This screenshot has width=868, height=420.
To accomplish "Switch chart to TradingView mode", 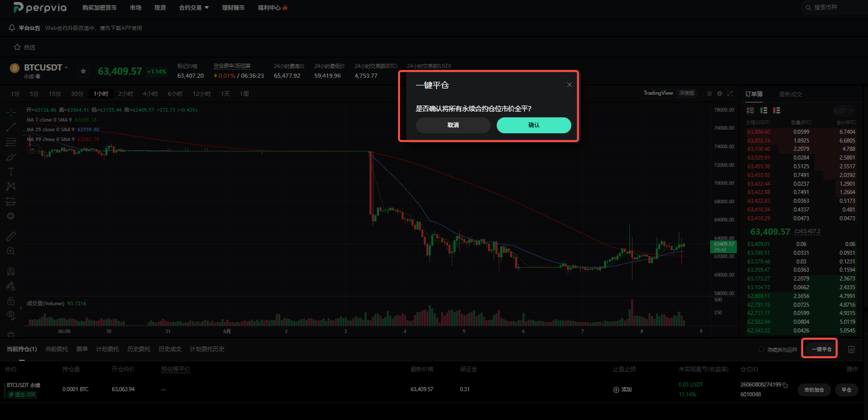I will pos(658,93).
